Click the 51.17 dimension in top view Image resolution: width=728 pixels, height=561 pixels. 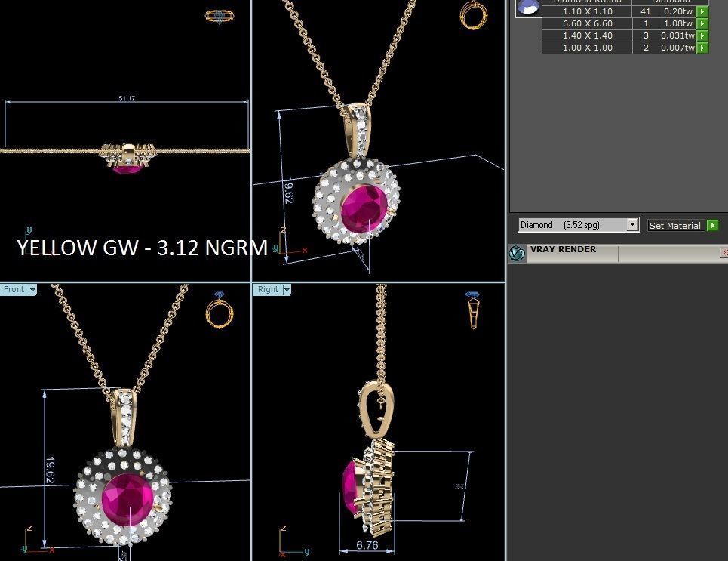coord(127,99)
